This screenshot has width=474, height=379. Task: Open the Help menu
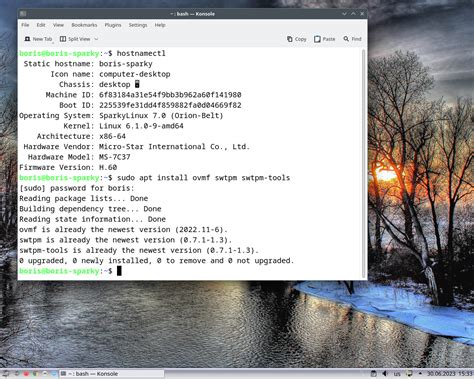click(160, 25)
